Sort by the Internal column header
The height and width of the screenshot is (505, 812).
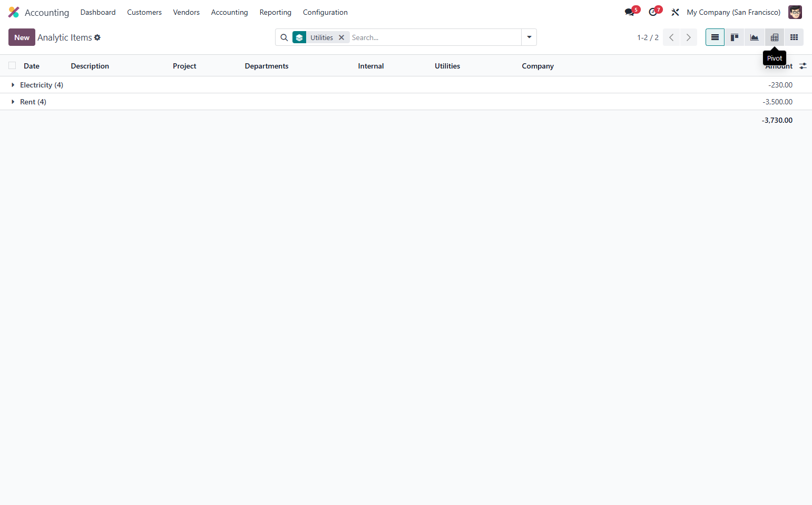coord(371,66)
